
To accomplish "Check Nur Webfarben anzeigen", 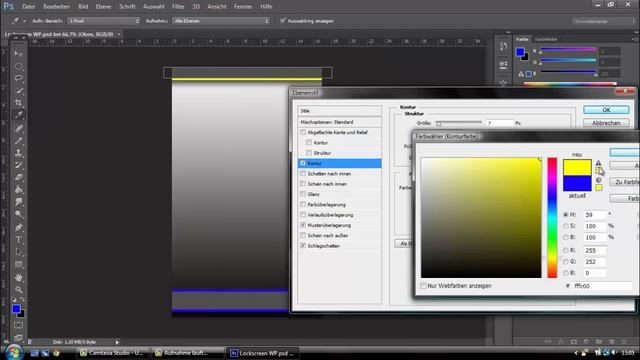I will pos(424,286).
